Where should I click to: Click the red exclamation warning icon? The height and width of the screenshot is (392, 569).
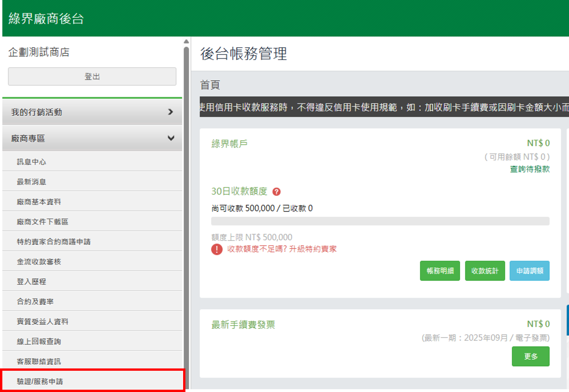point(217,249)
